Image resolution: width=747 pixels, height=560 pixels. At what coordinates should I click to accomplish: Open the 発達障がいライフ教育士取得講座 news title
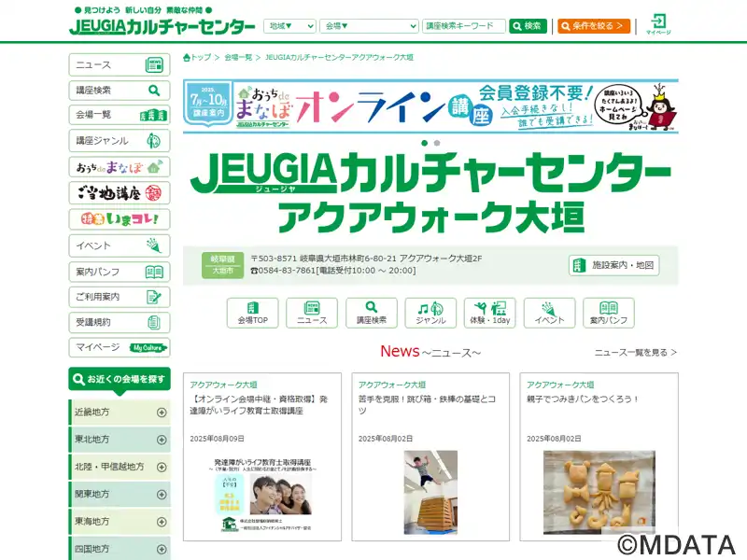coord(260,405)
